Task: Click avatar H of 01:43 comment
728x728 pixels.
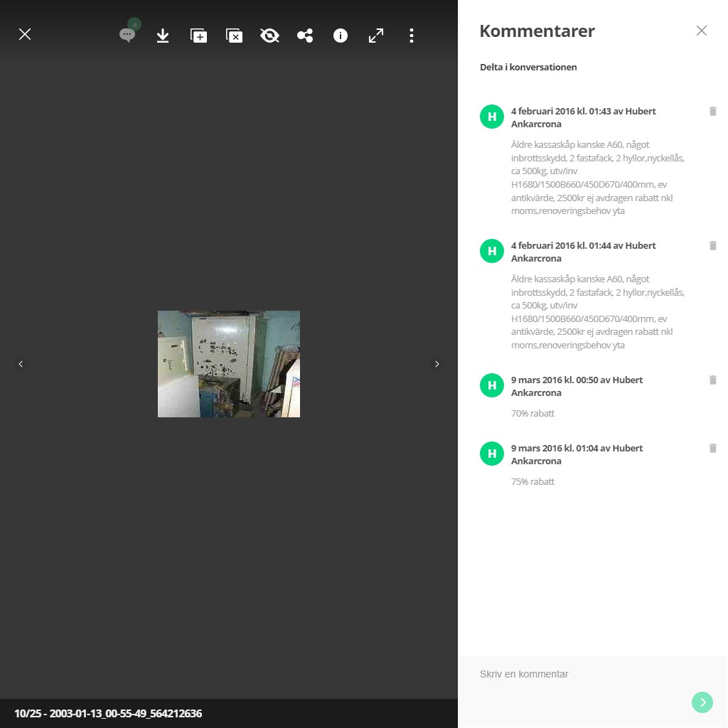Action: tap(492, 117)
